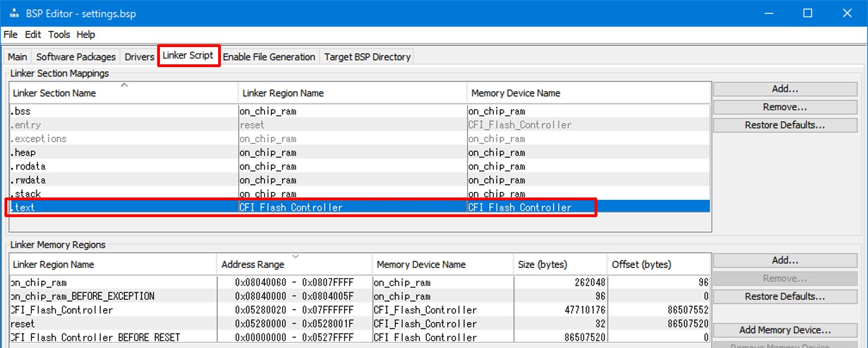Open the Help menu
The image size is (868, 348).
click(x=86, y=35)
